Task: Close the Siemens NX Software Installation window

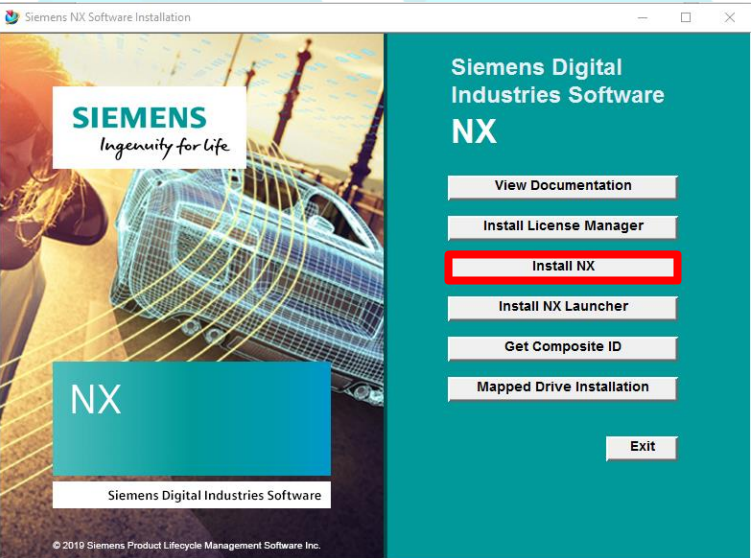Action: [729, 18]
